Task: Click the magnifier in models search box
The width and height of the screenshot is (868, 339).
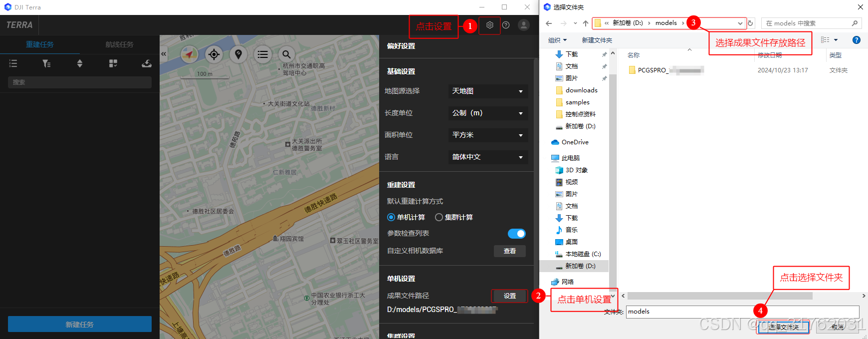Action: pos(855,23)
